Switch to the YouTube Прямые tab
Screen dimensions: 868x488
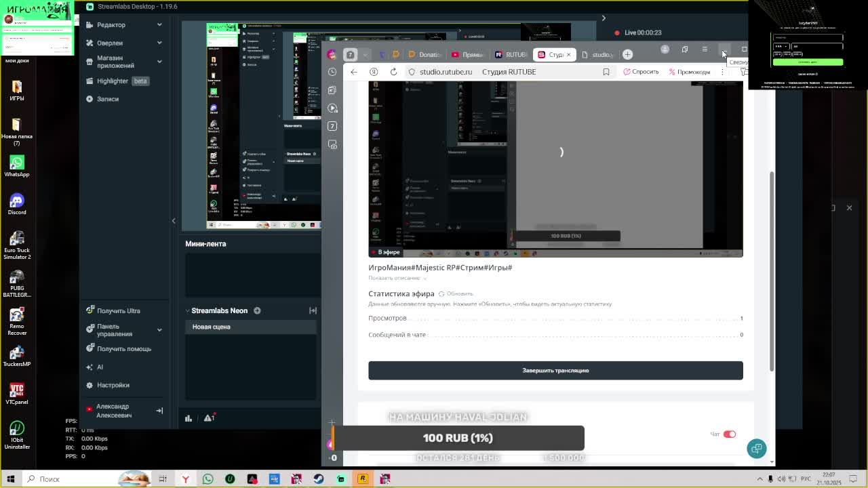[x=468, y=55]
